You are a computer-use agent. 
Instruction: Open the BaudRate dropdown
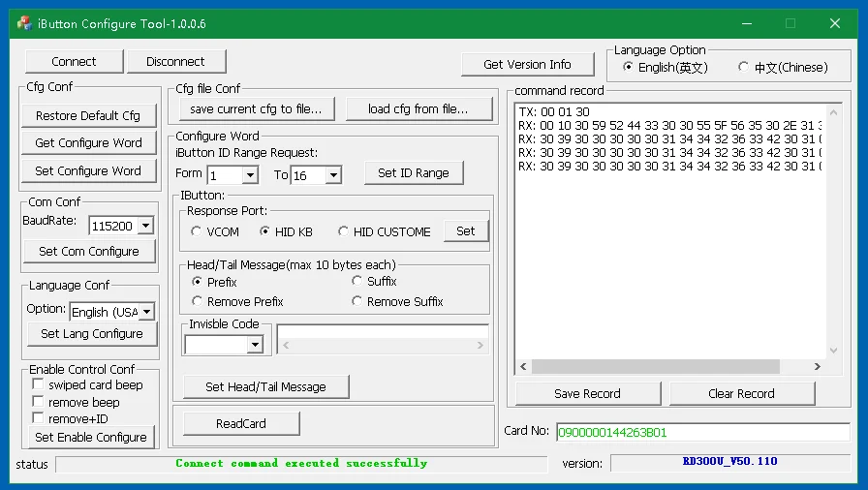coord(145,226)
